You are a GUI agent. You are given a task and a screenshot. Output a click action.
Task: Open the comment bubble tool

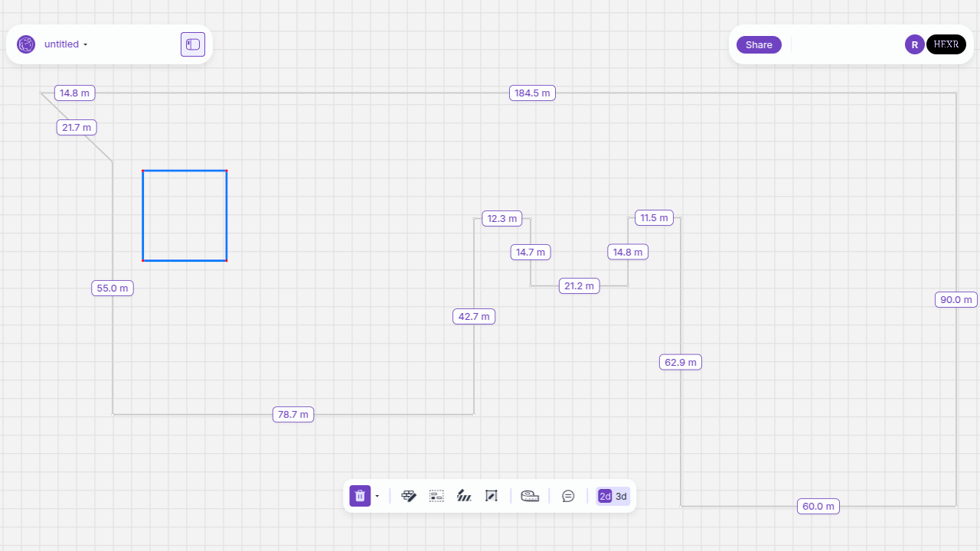click(x=568, y=496)
